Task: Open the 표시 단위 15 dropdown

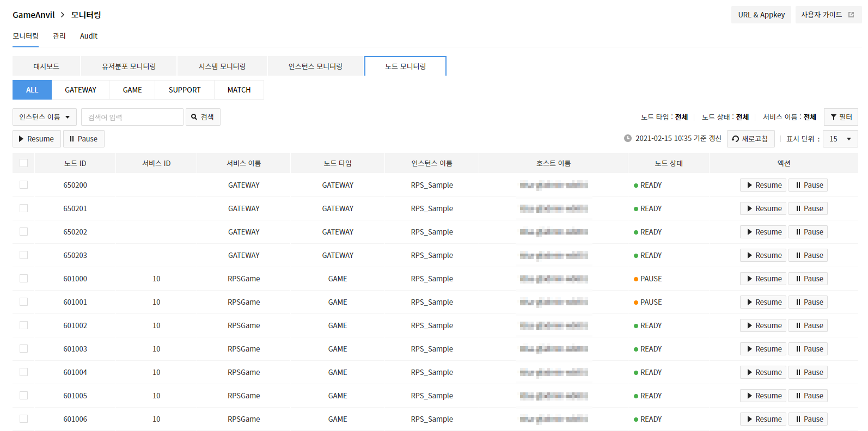Action: pyautogui.click(x=840, y=139)
